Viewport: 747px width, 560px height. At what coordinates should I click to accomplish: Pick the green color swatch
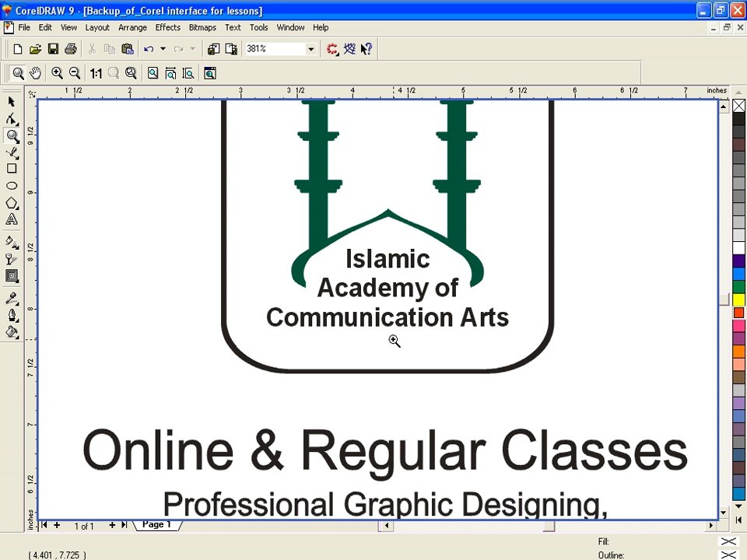739,287
